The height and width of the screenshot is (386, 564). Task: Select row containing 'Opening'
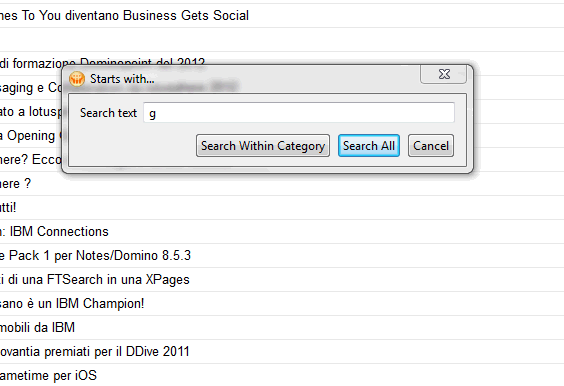coord(31,136)
